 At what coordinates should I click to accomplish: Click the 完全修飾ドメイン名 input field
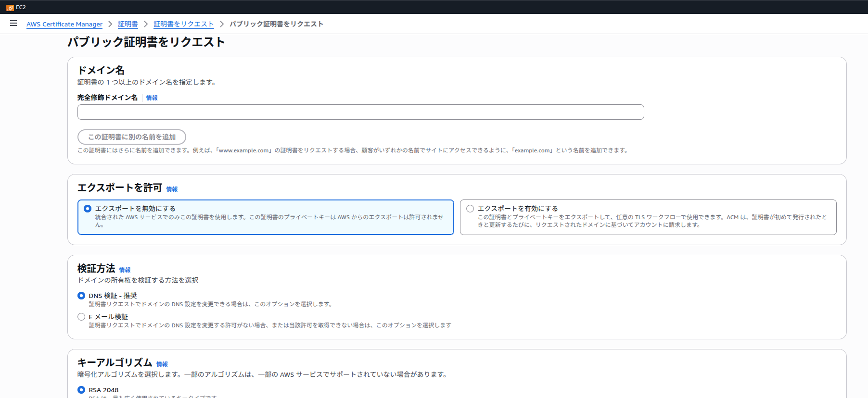click(360, 112)
